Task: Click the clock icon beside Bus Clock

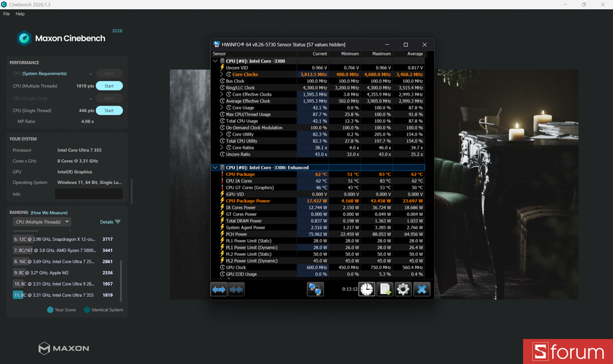Action: coord(222,81)
